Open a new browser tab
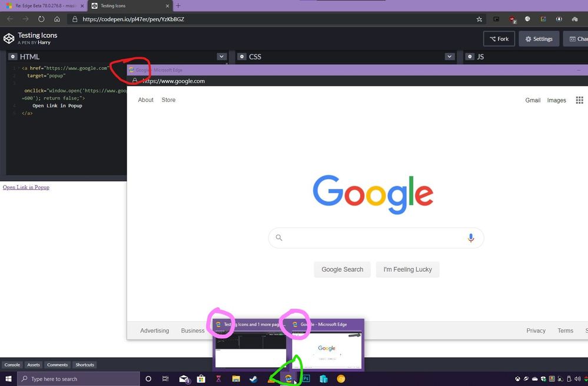588x386 pixels. pos(178,6)
